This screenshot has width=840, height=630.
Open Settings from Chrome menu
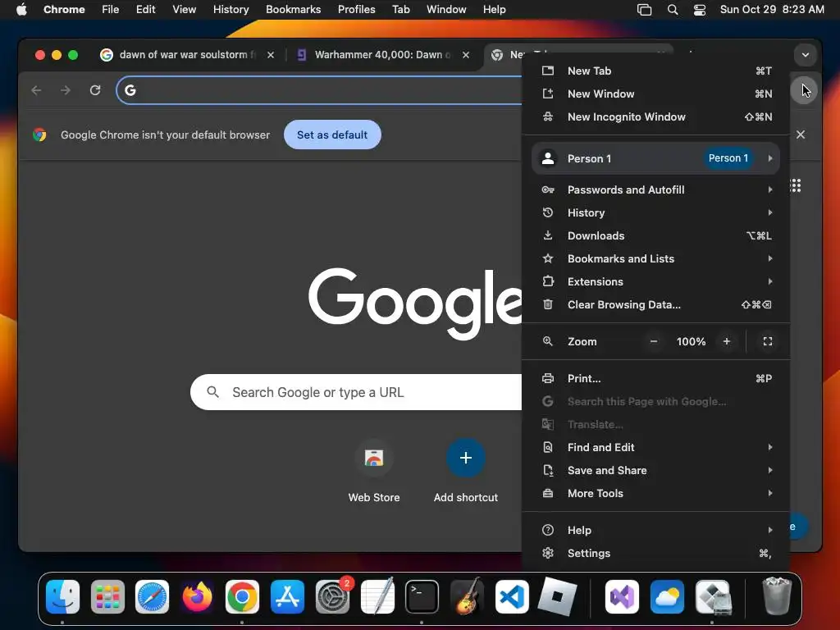click(655, 554)
